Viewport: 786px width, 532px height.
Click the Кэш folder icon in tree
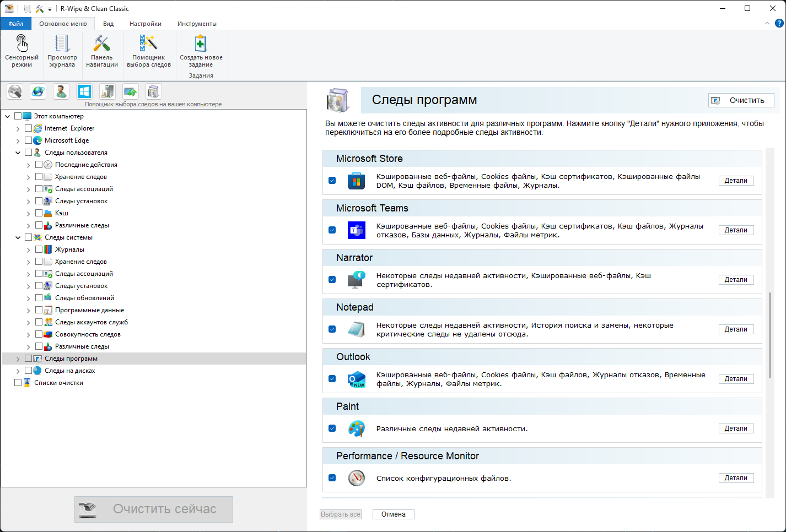(x=48, y=213)
